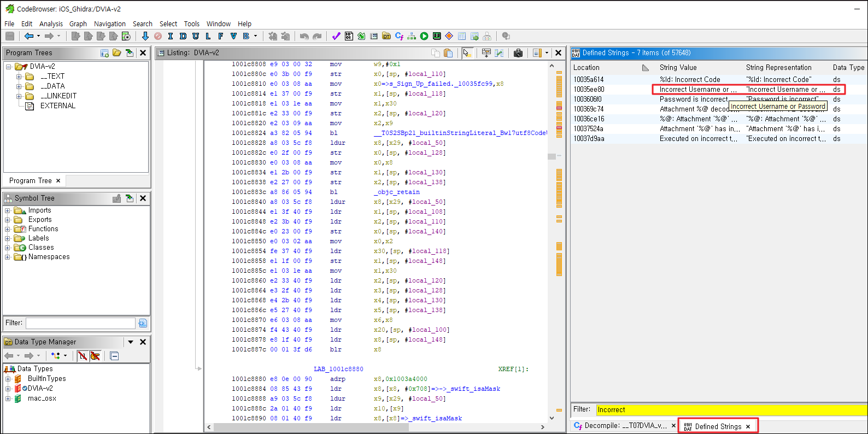The height and width of the screenshot is (434, 868).
Task: Toggle filter pointers icon in Data Type Manager
Action: (x=95, y=356)
